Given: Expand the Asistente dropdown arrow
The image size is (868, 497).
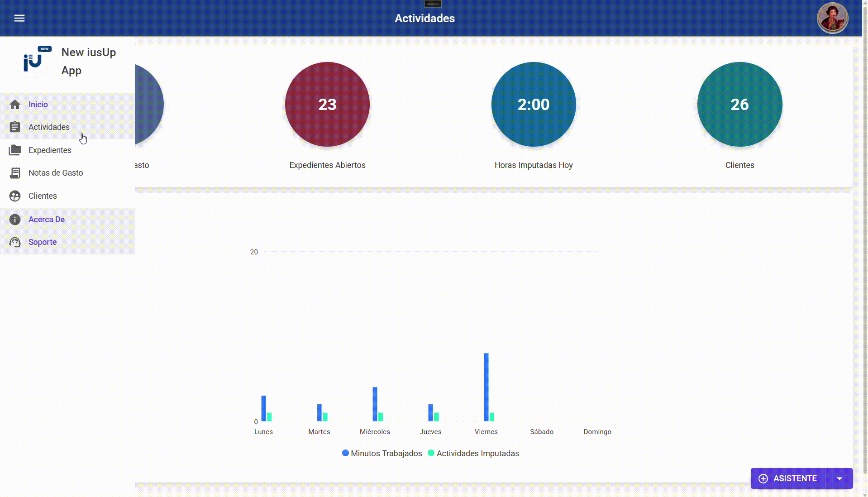Looking at the screenshot, I should coord(839,478).
